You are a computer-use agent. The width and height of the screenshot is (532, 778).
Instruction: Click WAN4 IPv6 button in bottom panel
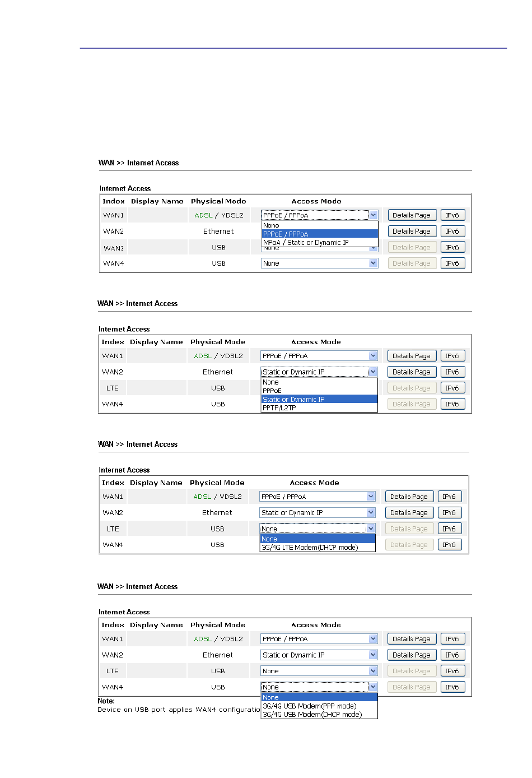point(452,687)
